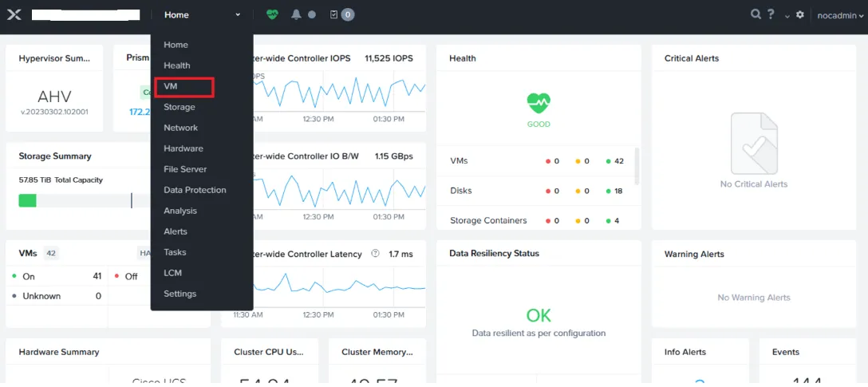This screenshot has height=387, width=868.
Task: Click the Off VMs status label
Action: pyautogui.click(x=131, y=276)
